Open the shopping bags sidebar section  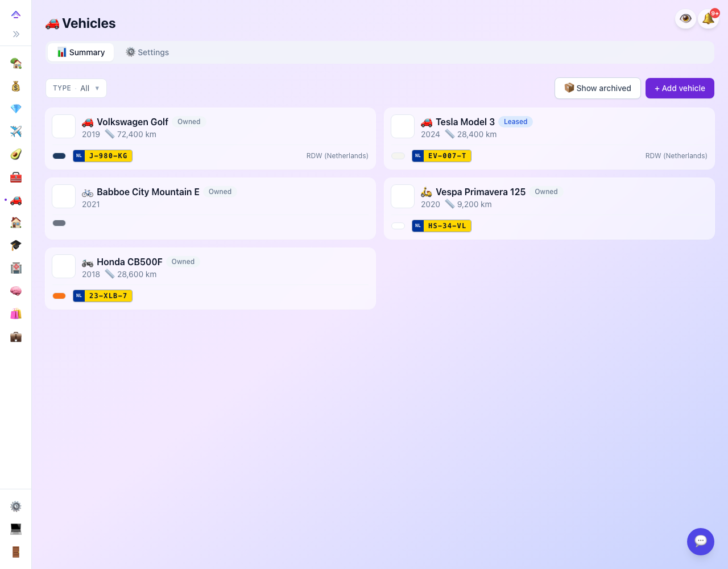(16, 314)
